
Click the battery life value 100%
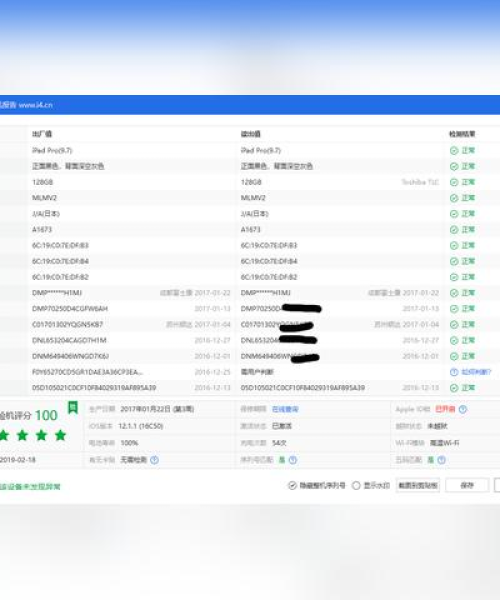click(129, 443)
